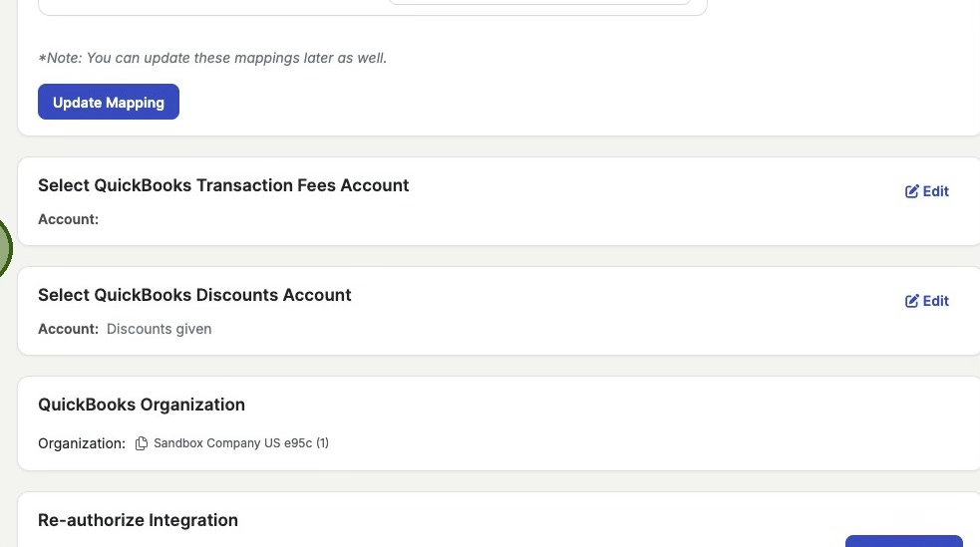This screenshot has width=980, height=547.
Task: Click the Re-authorize Integration heading
Action: click(x=138, y=520)
